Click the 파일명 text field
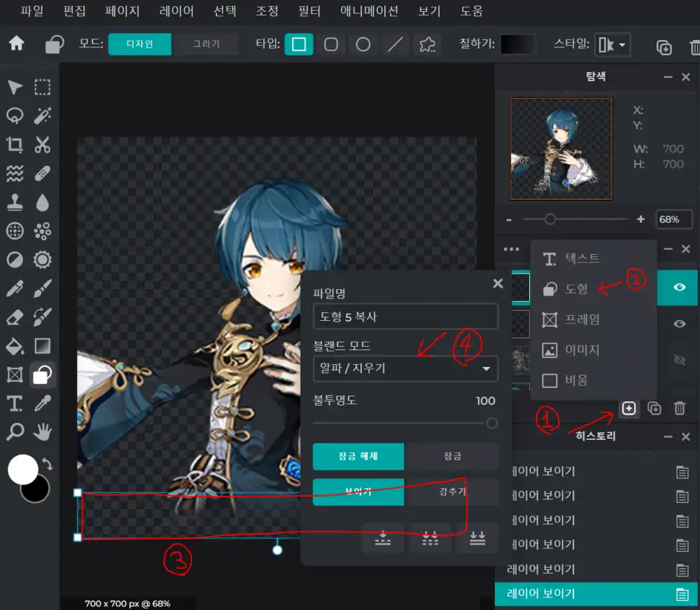The image size is (700, 610). coord(405,317)
